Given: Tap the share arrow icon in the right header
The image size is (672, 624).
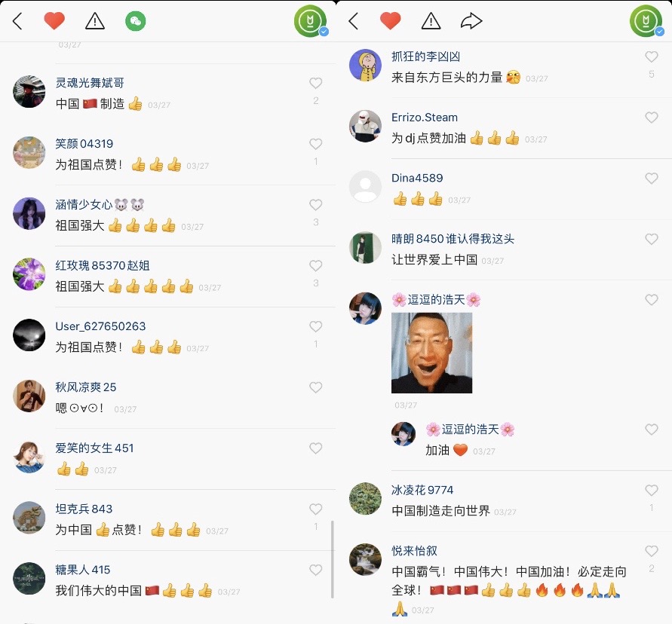Looking at the screenshot, I should pyautogui.click(x=471, y=21).
